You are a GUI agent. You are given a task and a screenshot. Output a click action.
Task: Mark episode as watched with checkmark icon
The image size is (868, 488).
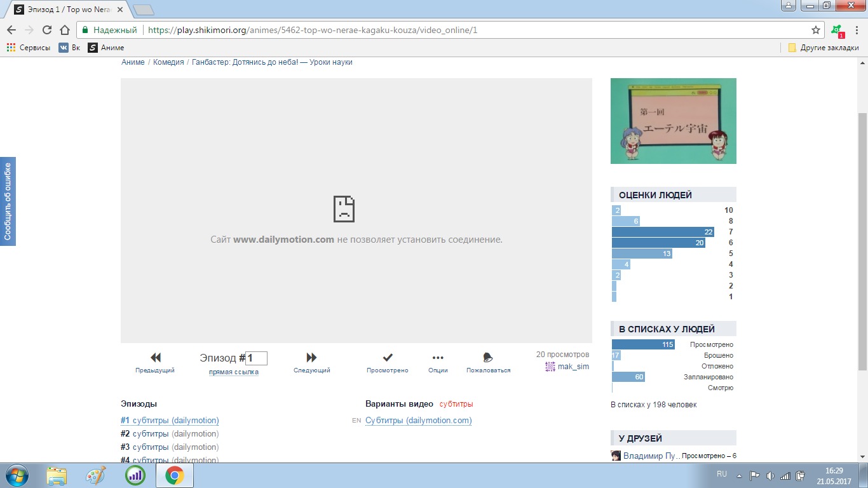coord(388,358)
